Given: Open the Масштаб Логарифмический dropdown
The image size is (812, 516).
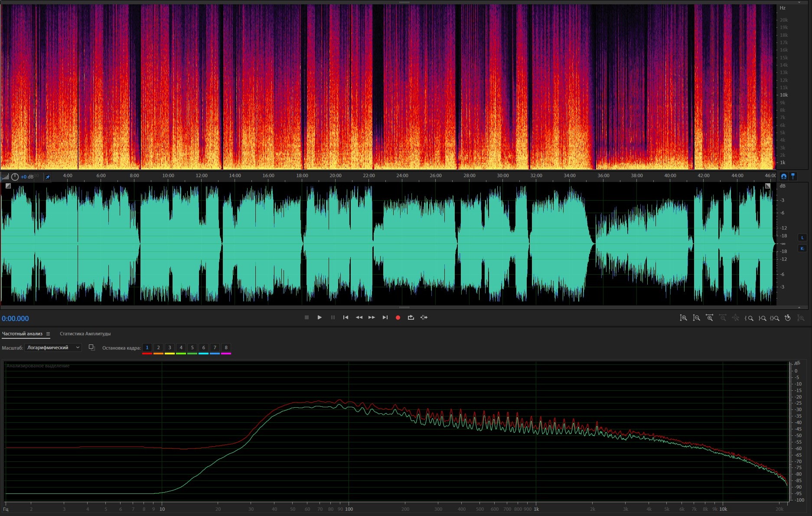Looking at the screenshot, I should 53,347.
